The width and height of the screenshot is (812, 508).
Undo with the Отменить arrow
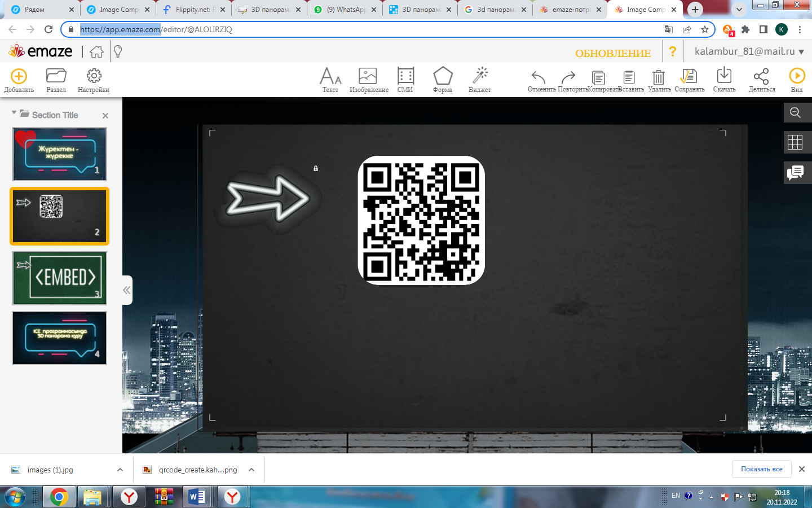point(539,77)
